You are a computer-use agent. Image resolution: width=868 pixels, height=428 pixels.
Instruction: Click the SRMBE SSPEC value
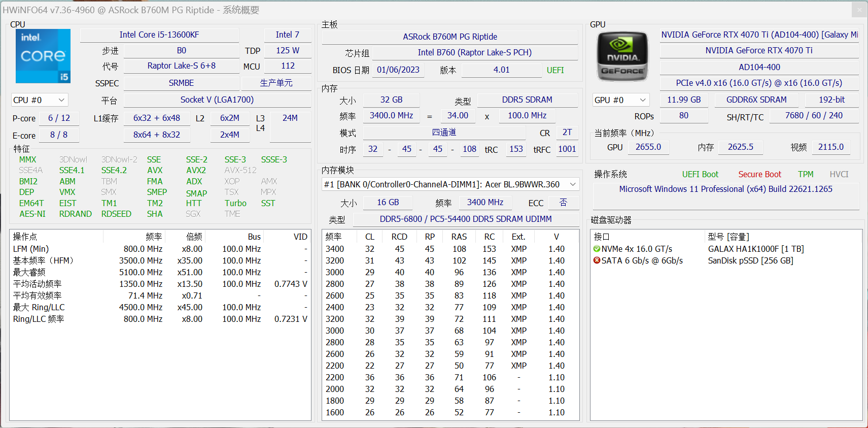click(182, 83)
